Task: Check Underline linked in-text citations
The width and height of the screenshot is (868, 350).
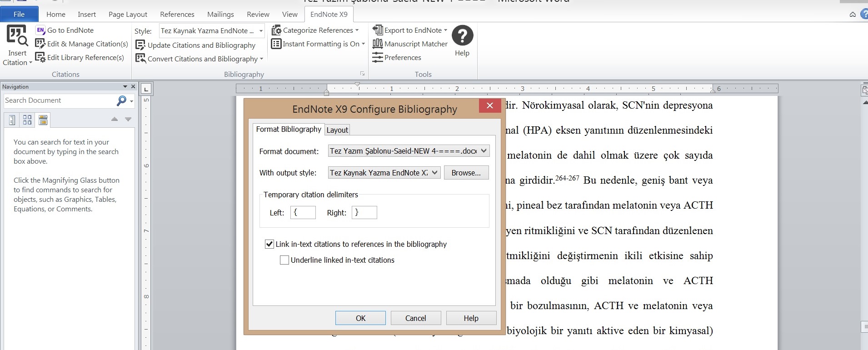Action: pos(284,260)
